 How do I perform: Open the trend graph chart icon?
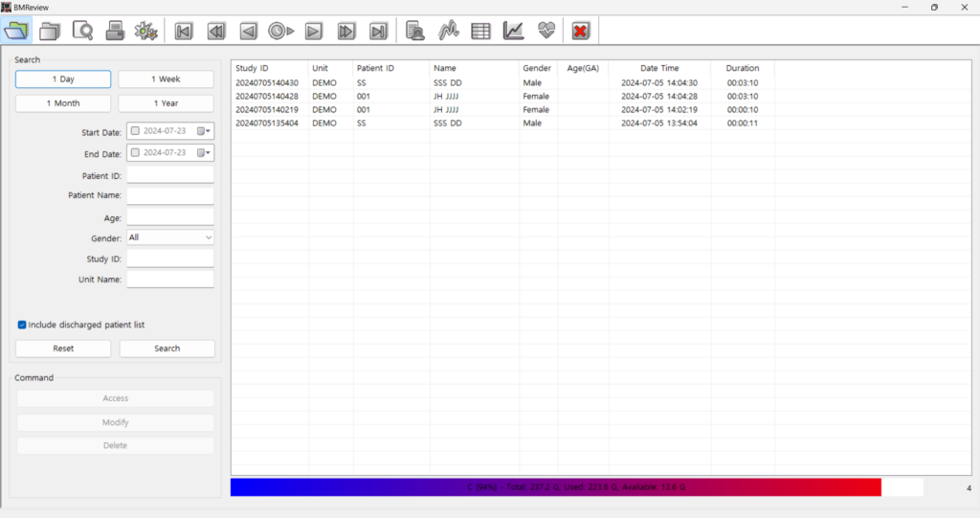[513, 30]
